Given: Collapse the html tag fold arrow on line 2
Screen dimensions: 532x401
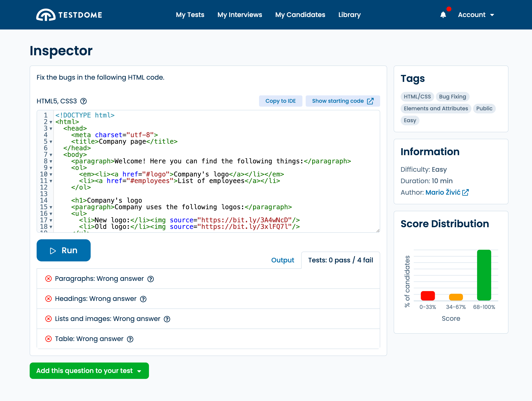Looking at the screenshot, I should (51, 122).
